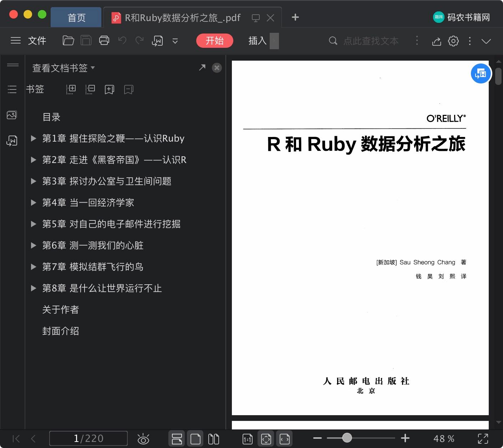Select the 插入 ribbon tab
The image size is (503, 448).
pyautogui.click(x=258, y=41)
